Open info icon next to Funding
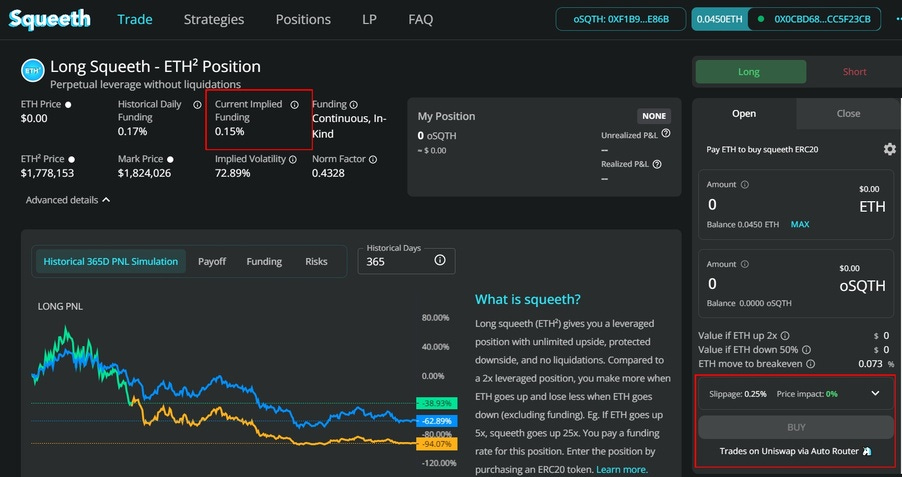 click(354, 105)
